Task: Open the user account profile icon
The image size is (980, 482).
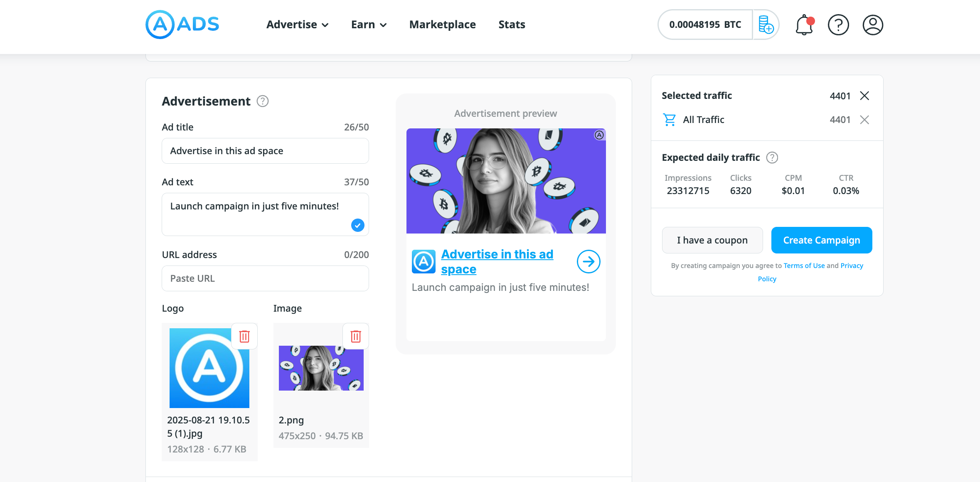Action: [872, 25]
